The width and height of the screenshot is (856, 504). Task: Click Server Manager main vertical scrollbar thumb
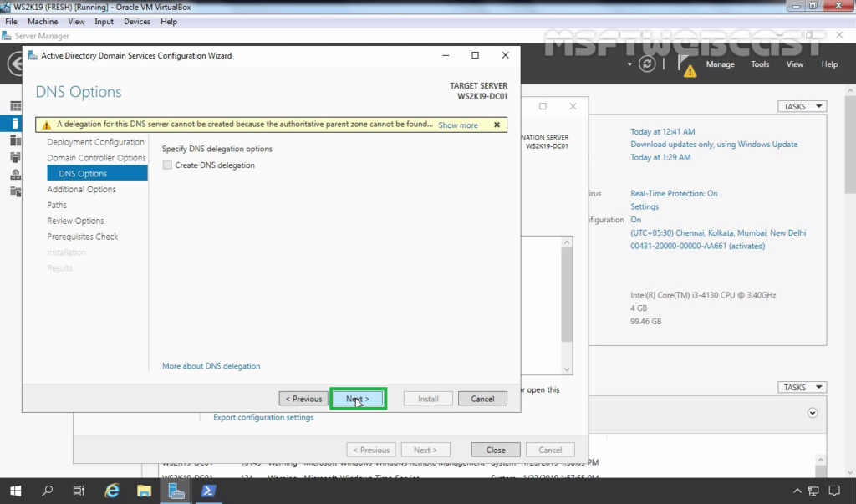pyautogui.click(x=850, y=145)
